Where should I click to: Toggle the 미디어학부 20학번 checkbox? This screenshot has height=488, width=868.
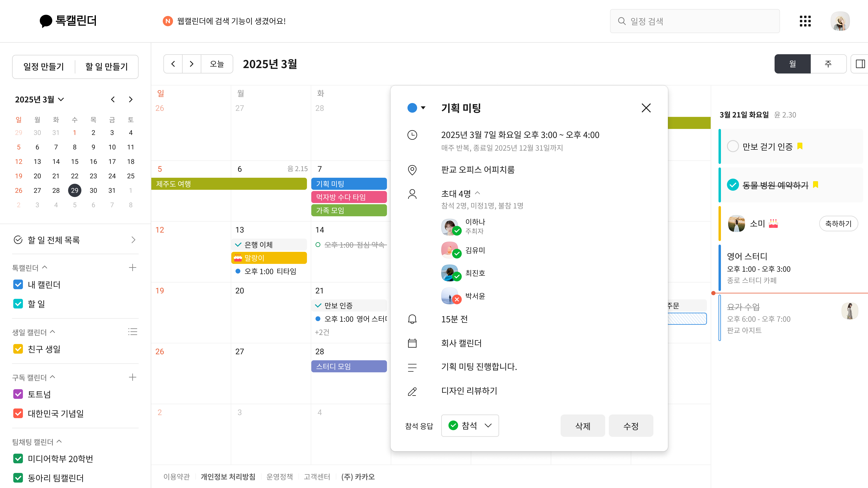[18, 458]
